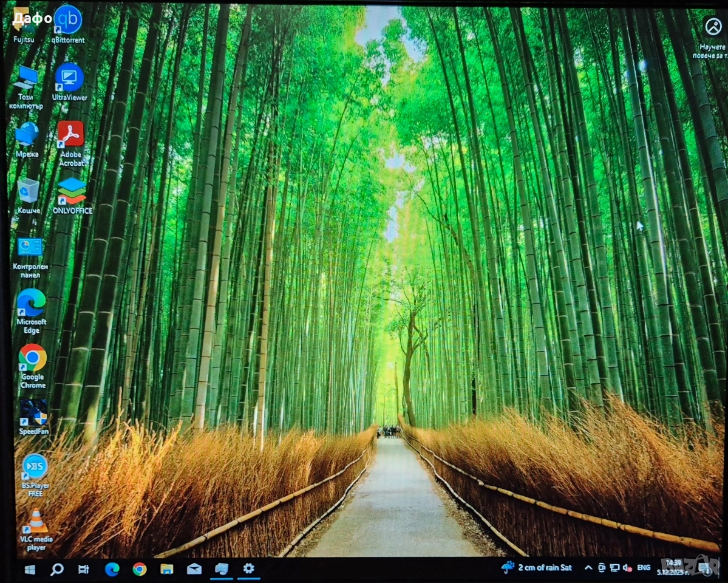Viewport: 728px width, 583px height.
Task: Open the ENG input language switcher
Action: coord(644,568)
